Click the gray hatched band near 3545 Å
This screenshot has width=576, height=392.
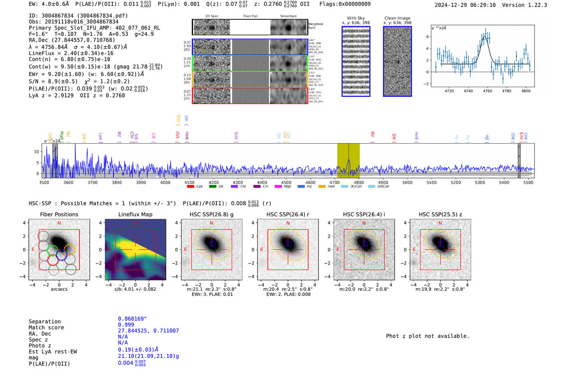pyautogui.click(x=55, y=160)
